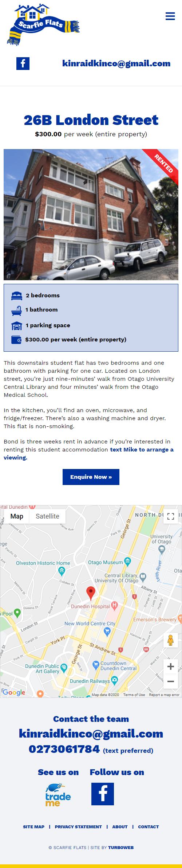
Task: Click the Scarfie Flats logo
Action: click(x=43, y=25)
